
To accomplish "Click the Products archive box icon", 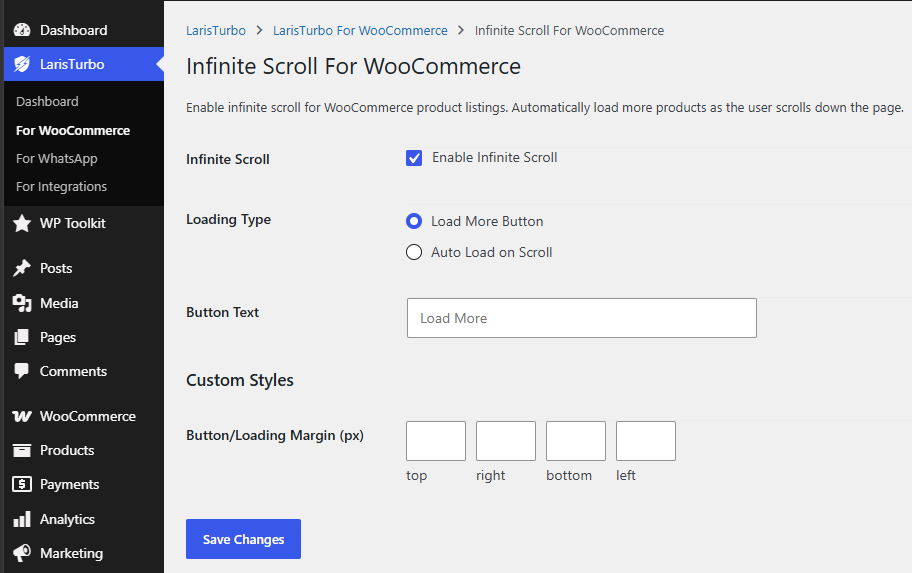I will pos(22,450).
